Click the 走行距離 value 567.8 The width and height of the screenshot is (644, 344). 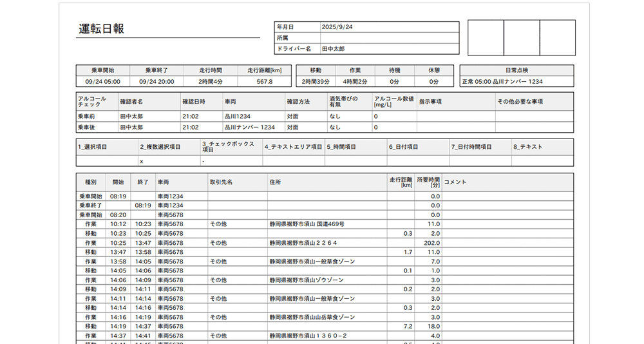tap(264, 82)
